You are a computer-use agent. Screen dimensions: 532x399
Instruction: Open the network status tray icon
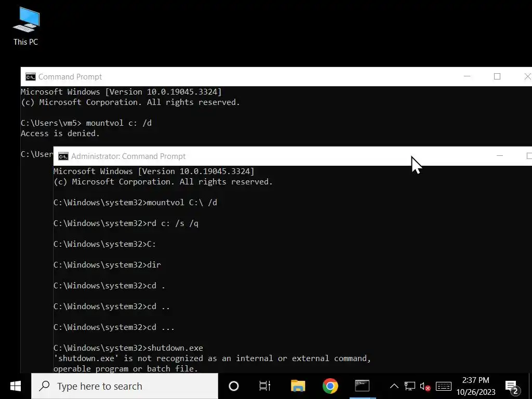410,386
